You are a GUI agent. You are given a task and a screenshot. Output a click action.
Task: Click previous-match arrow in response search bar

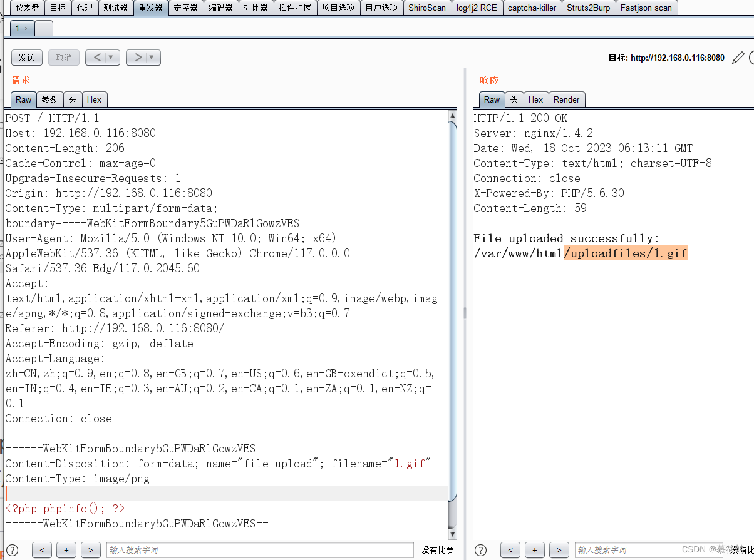coord(510,549)
